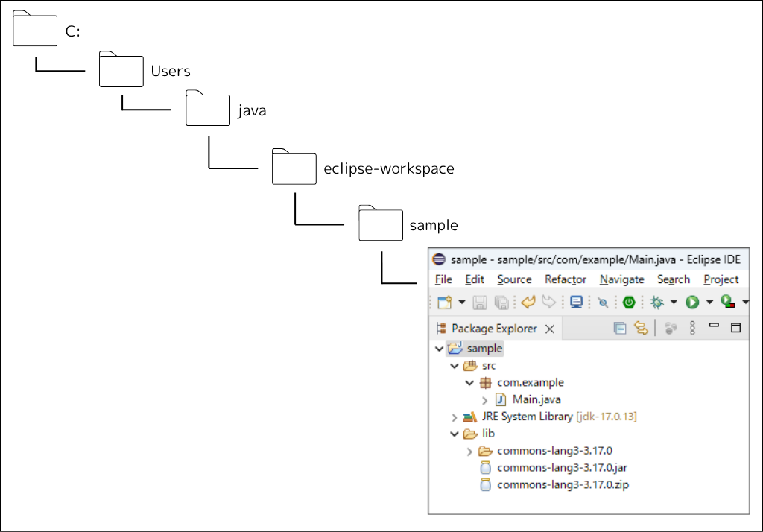Viewport: 763px width, 532px height.
Task: Click the java folder icon in the diagram
Action: tap(208, 108)
